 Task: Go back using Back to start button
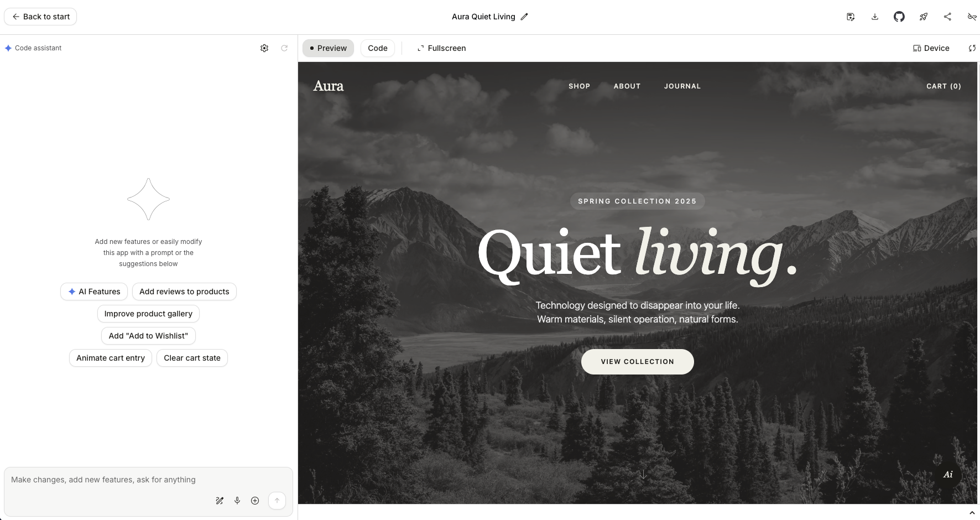pyautogui.click(x=40, y=17)
